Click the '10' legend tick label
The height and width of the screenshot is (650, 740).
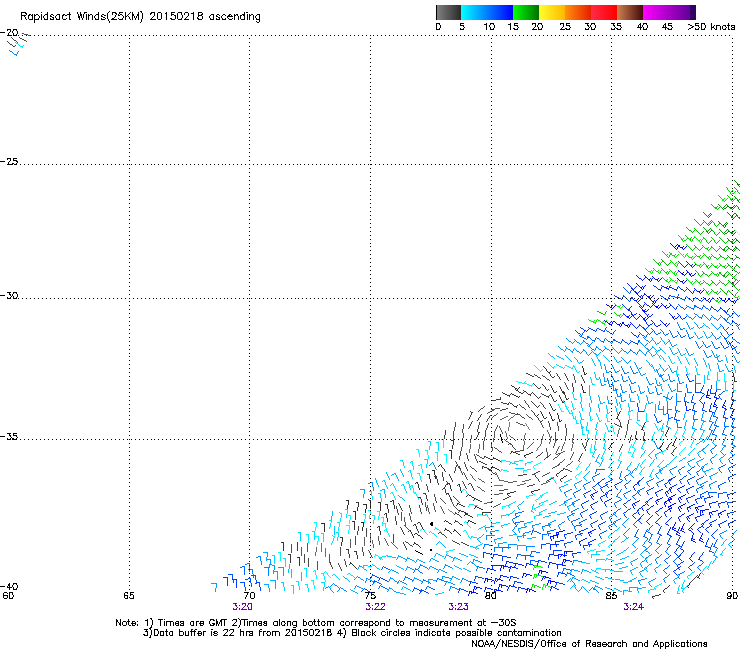point(489,27)
